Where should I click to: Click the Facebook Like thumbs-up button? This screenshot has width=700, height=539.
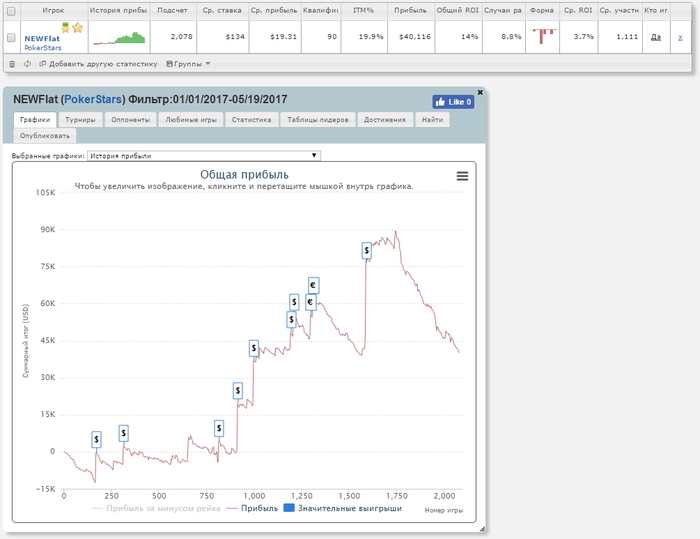point(453,102)
